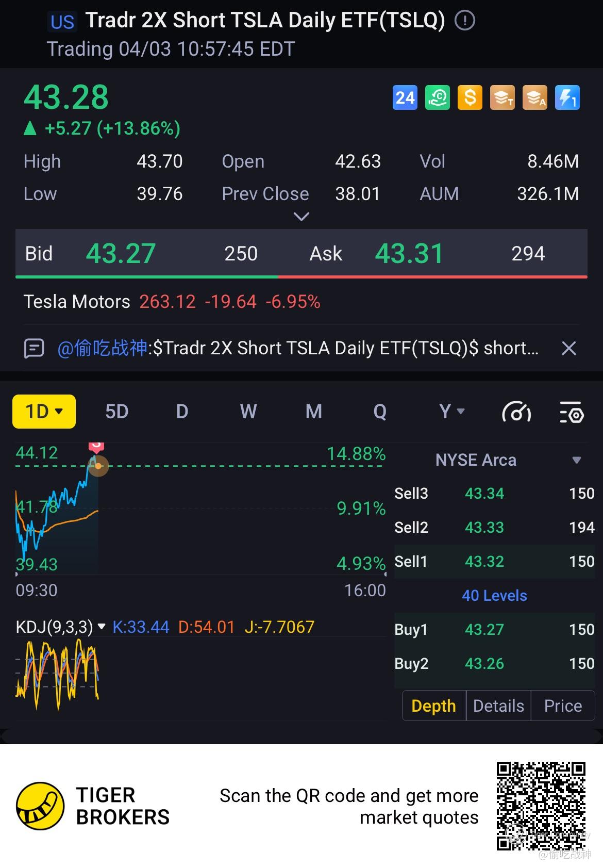Tap the Open value 42.63
The height and width of the screenshot is (868, 603).
pyautogui.click(x=358, y=161)
